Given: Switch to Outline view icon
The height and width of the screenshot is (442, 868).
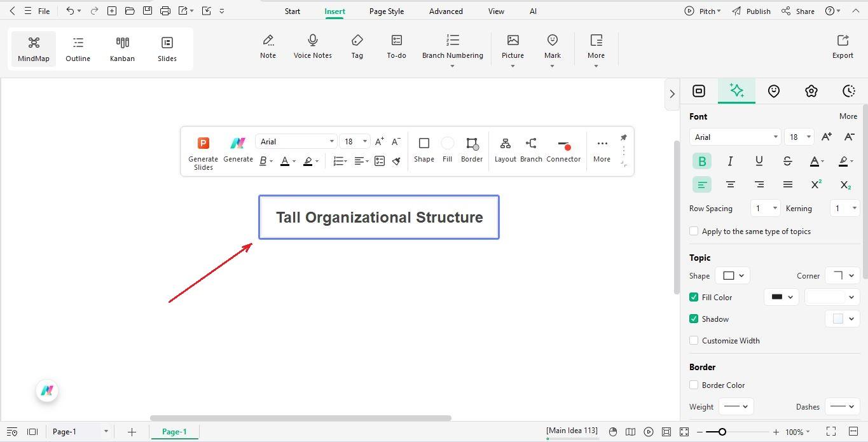Looking at the screenshot, I should pyautogui.click(x=78, y=48).
